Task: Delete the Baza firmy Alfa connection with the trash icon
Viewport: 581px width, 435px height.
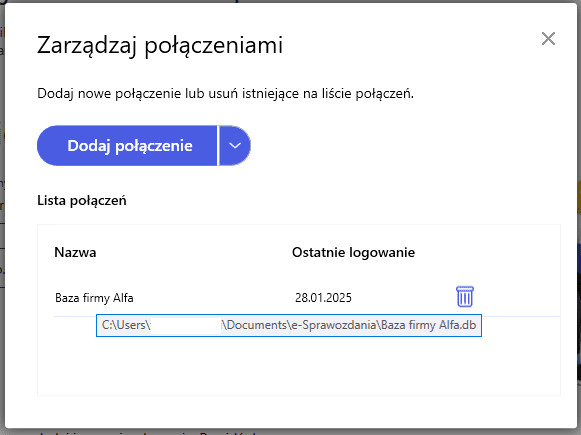Action: coord(465,297)
